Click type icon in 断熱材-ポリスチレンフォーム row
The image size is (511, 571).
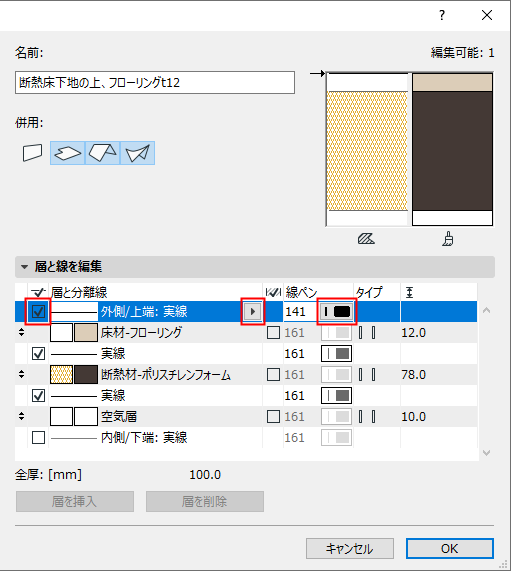pyautogui.click(x=367, y=374)
